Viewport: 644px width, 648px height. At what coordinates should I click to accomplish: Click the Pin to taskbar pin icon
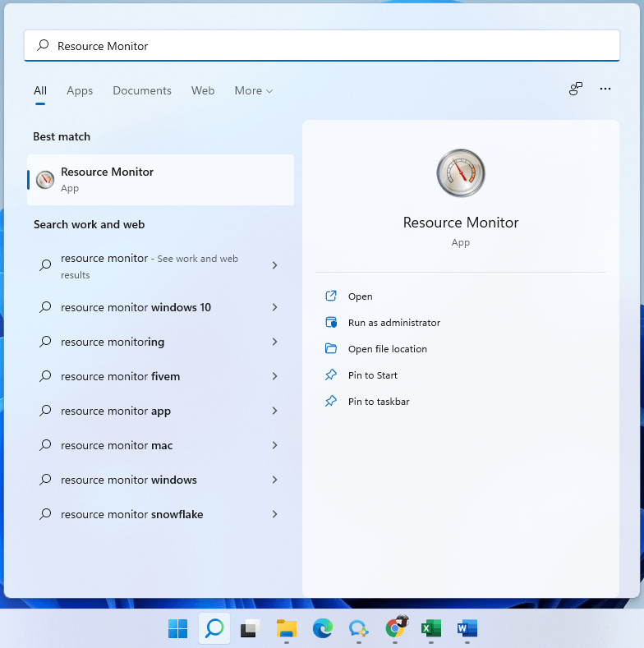tap(331, 402)
